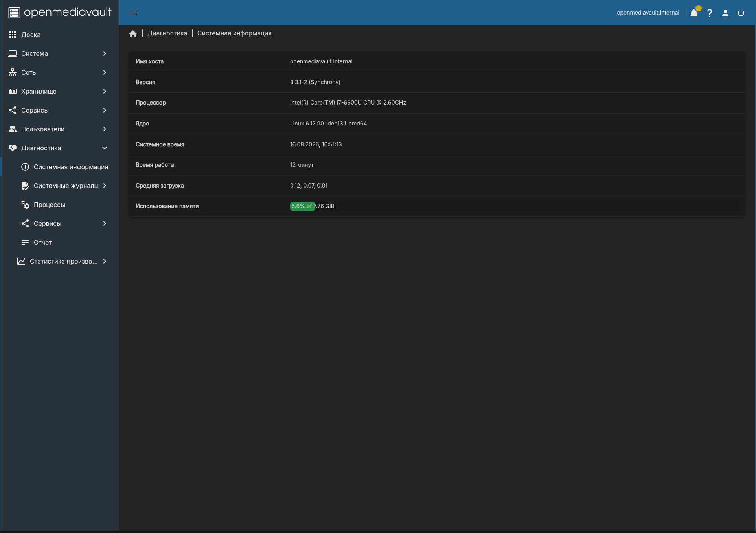Expand nested Сервисы chevron under Диагностика

coord(105,223)
